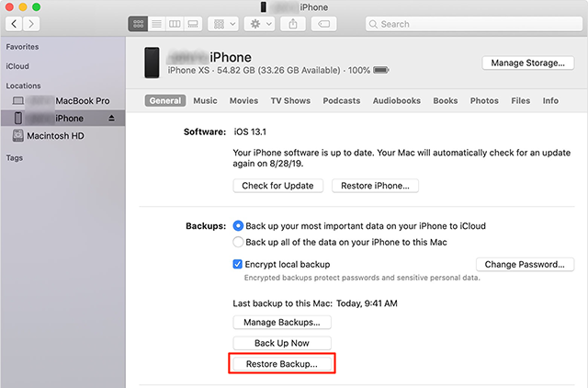
Task: Switch to the Photos tab
Action: click(x=484, y=100)
